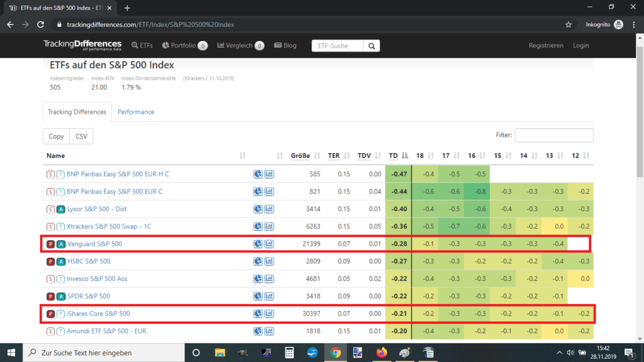Select the Tracking Differences tab
644x362 pixels.
(x=77, y=112)
